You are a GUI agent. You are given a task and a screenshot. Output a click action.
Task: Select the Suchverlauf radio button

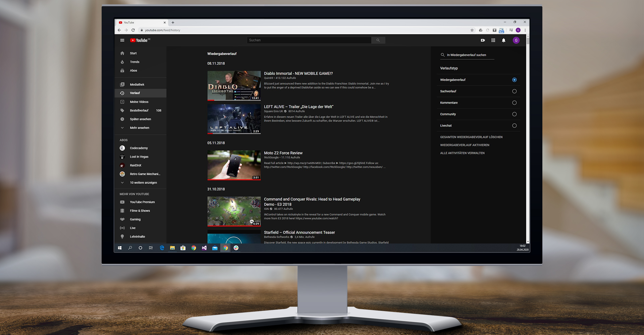click(514, 91)
